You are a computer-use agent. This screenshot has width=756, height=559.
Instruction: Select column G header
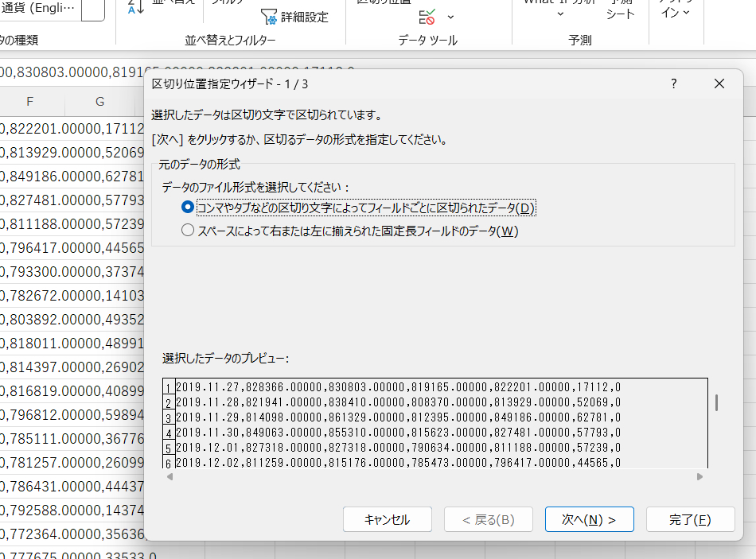[99, 102]
